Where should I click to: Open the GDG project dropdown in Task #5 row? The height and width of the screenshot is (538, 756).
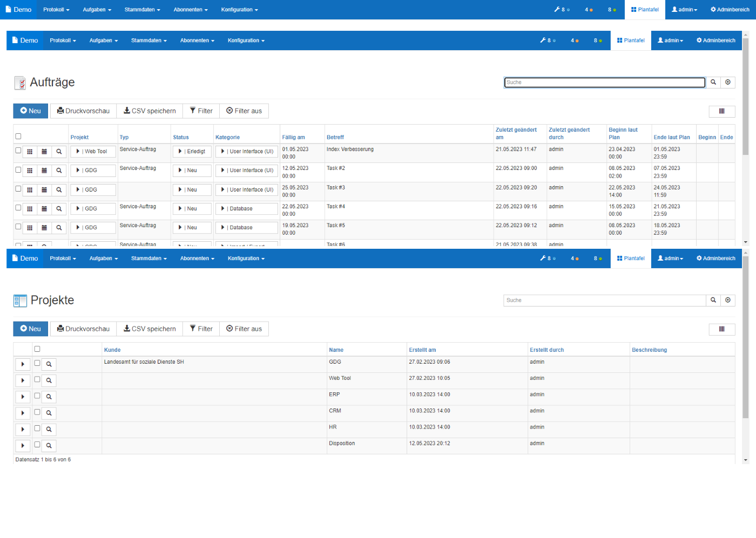(92, 228)
